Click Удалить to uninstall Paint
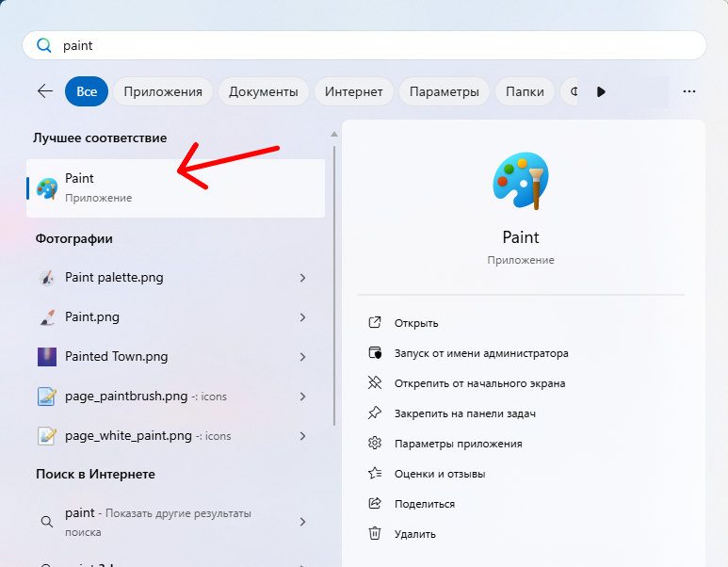 (x=415, y=534)
